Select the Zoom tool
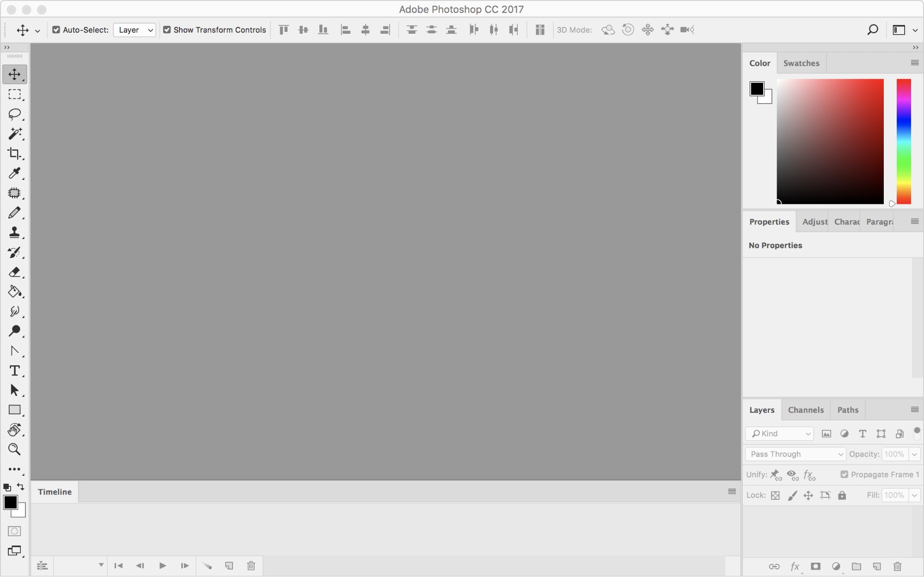This screenshot has height=577, width=924. [14, 449]
